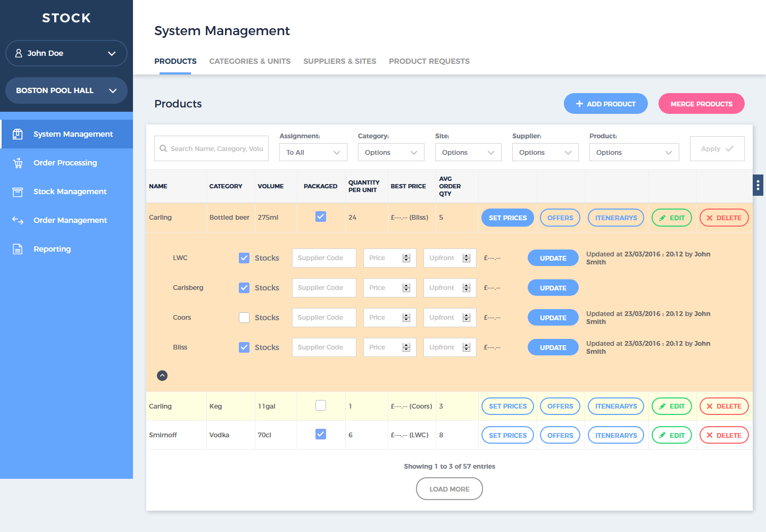Click the Order Management arrows icon

tap(18, 220)
